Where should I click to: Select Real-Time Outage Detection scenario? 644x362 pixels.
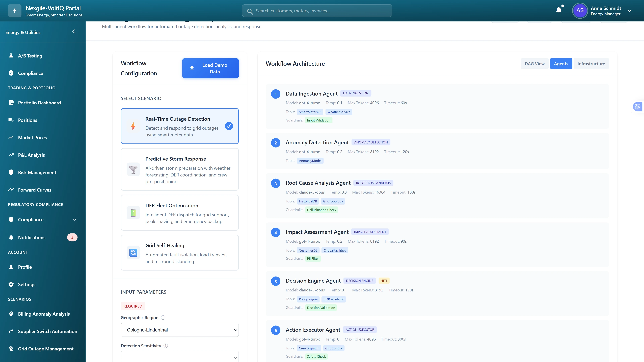click(x=179, y=126)
